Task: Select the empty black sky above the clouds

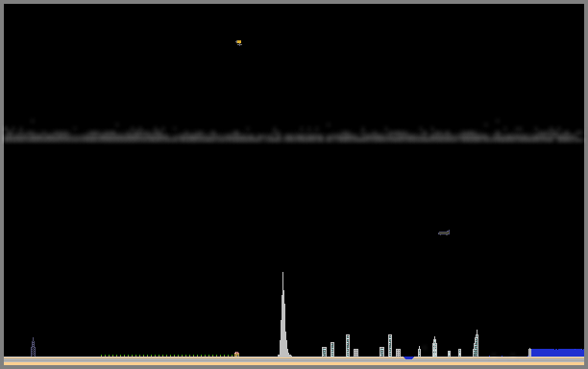Action: click(x=294, y=75)
